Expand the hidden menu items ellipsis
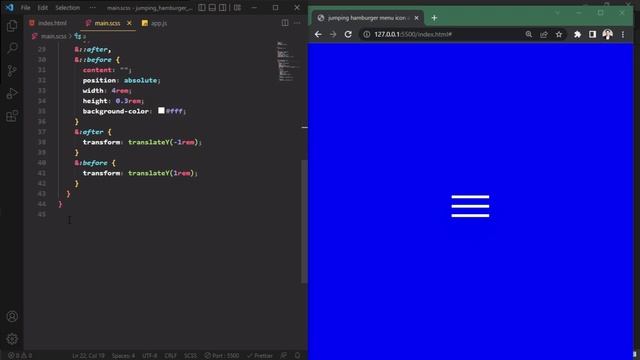Screen dimensions: 640x360 point(93,7)
